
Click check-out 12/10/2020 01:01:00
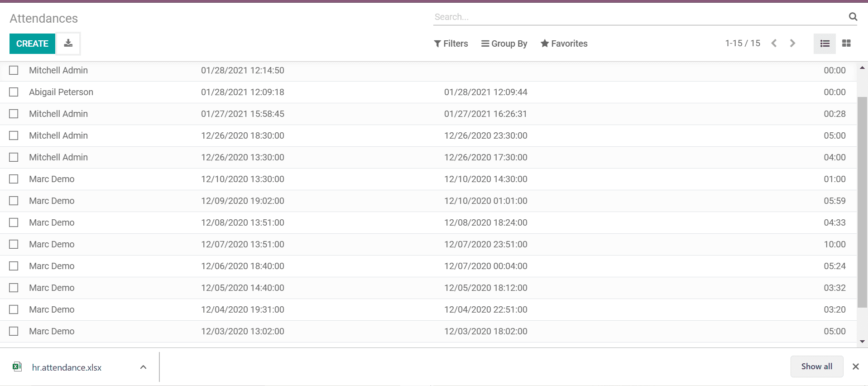coord(486,201)
